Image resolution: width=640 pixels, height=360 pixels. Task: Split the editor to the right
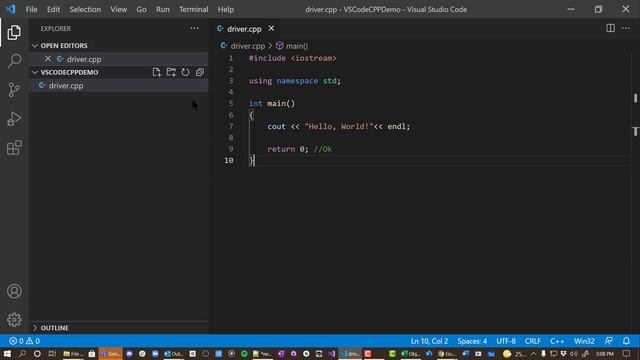pos(610,28)
